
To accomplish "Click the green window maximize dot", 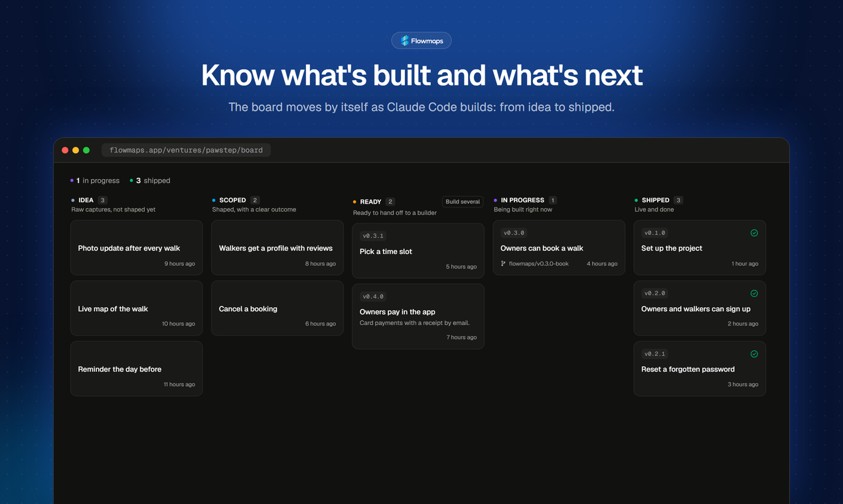I will (86, 151).
